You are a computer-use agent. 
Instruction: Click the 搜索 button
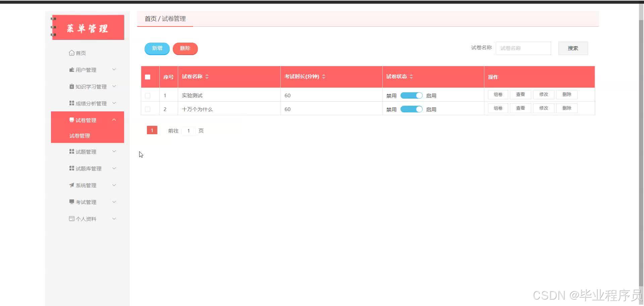pos(573,48)
